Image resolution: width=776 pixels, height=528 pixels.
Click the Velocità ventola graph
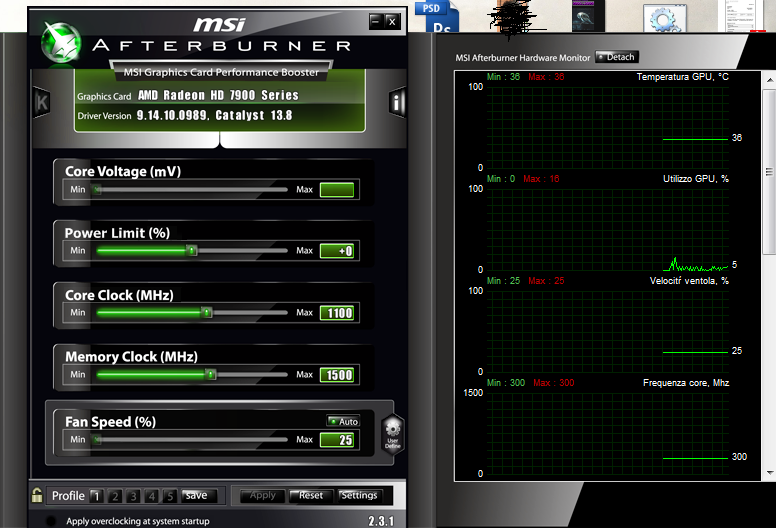pos(608,332)
